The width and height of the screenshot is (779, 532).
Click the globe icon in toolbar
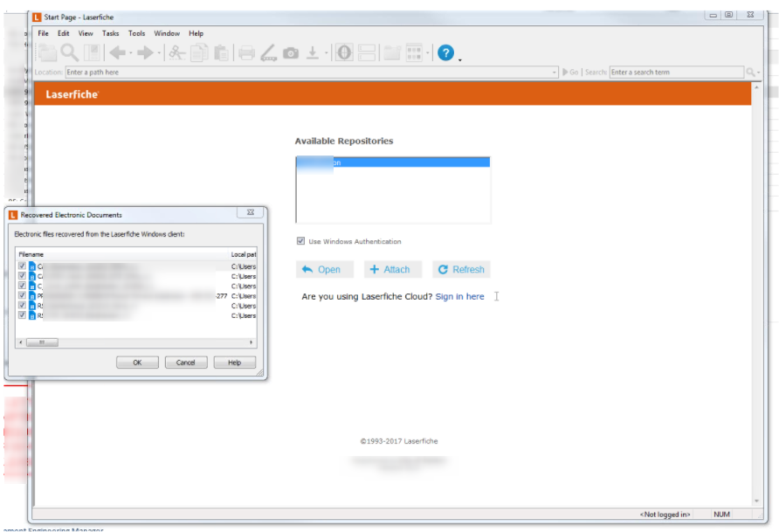click(x=344, y=52)
